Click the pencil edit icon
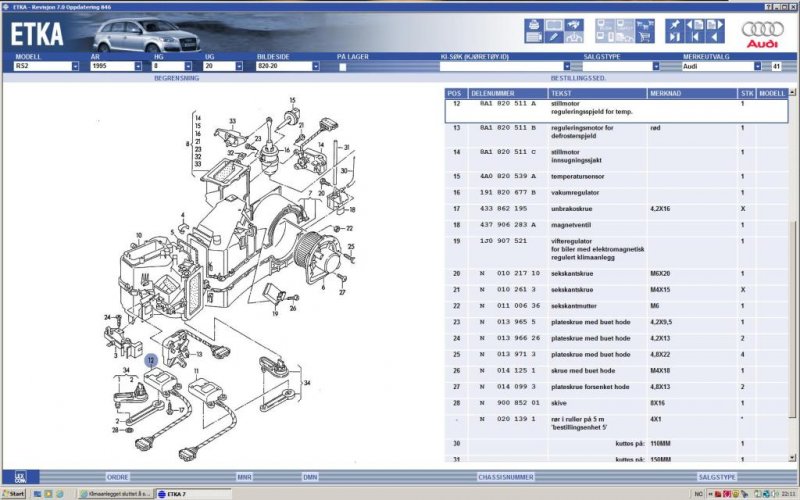 point(554,38)
